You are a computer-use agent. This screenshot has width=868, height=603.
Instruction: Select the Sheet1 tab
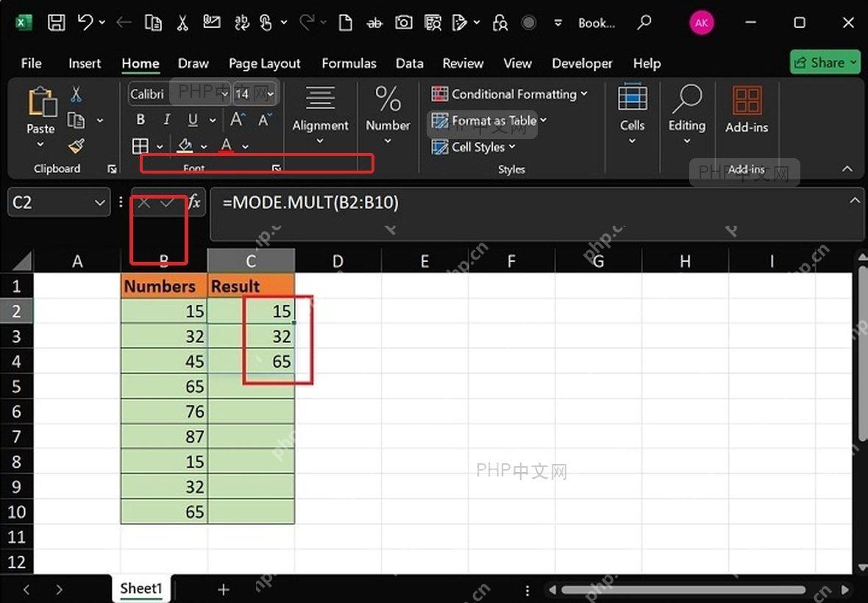click(x=141, y=588)
